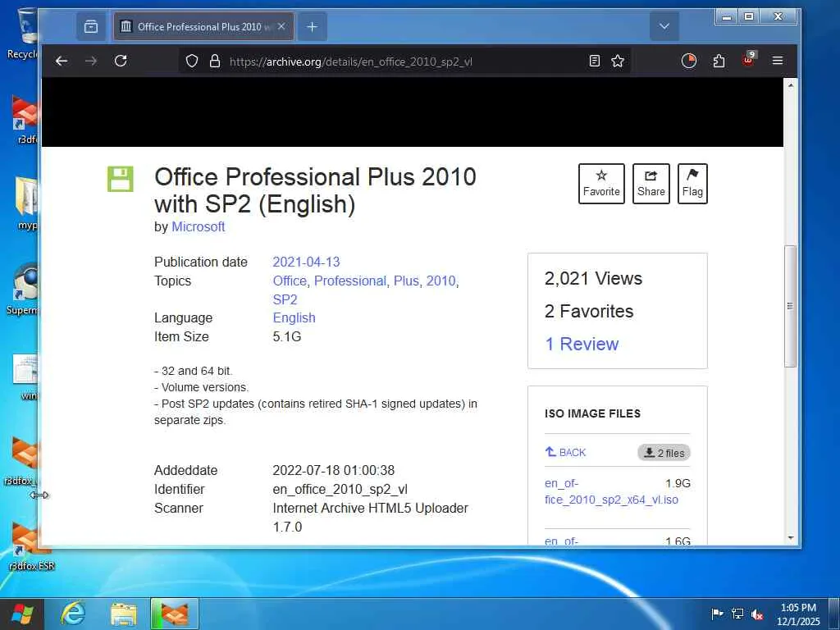The width and height of the screenshot is (840, 630).
Task: Open the network tray icon
Action: coord(737,614)
